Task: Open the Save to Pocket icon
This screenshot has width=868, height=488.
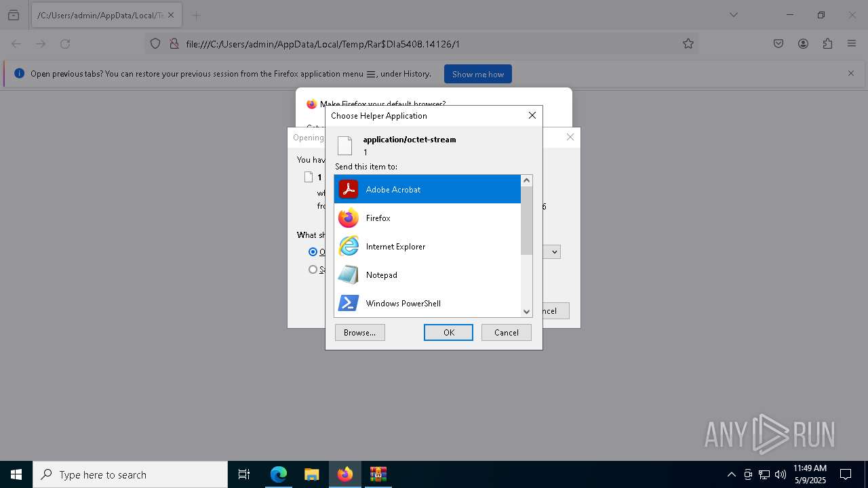Action: [x=778, y=43]
